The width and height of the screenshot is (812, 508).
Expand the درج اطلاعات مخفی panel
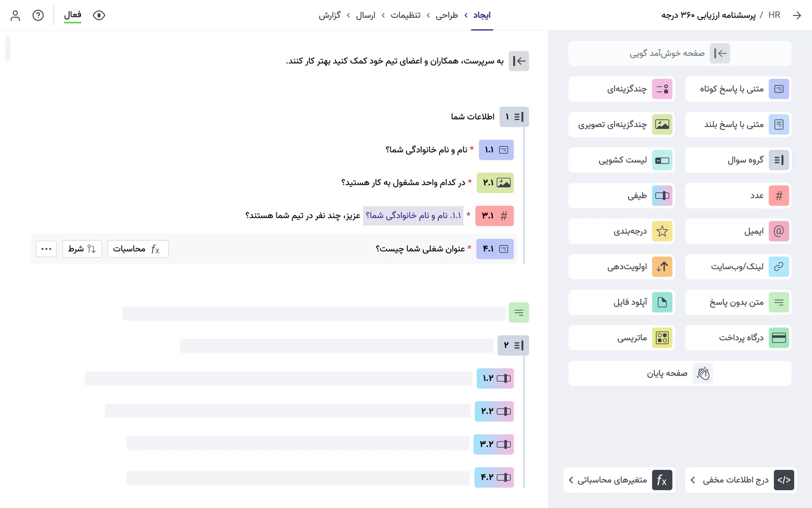click(x=740, y=480)
